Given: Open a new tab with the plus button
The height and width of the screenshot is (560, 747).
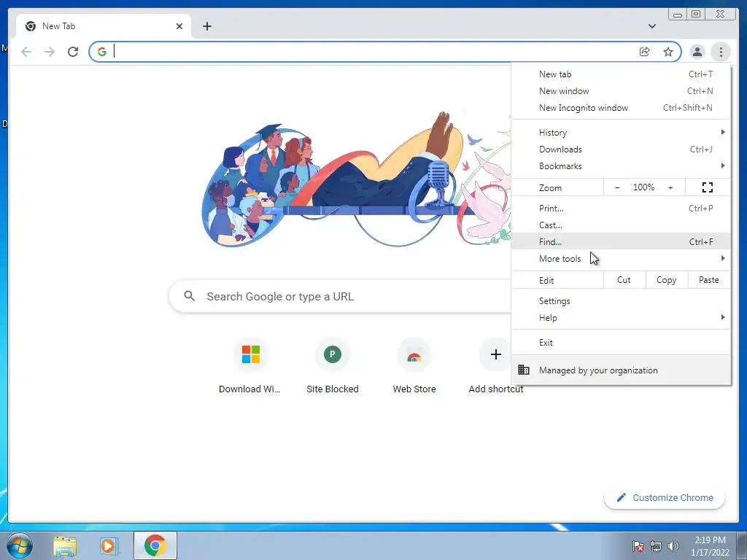Looking at the screenshot, I should point(206,26).
